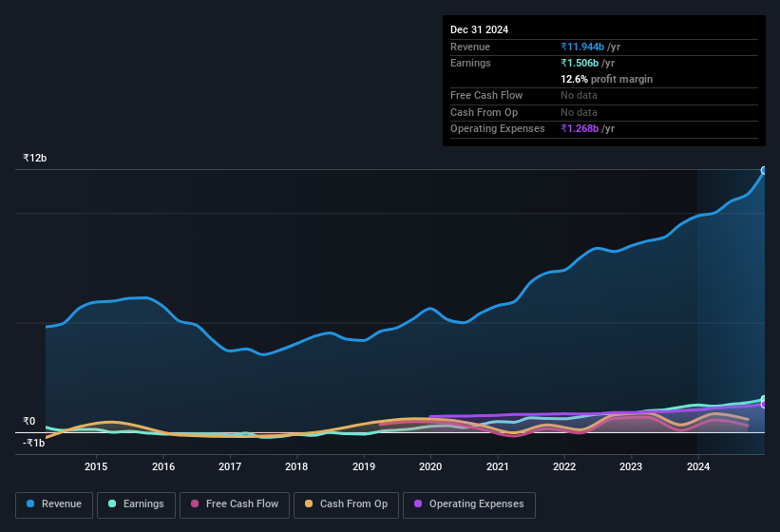Click the 2018 x-axis label
This screenshot has width=780, height=532.
pyautogui.click(x=296, y=466)
